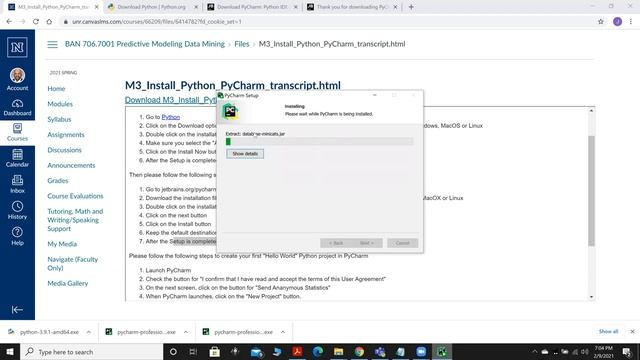Click Show all downloads

[608, 331]
